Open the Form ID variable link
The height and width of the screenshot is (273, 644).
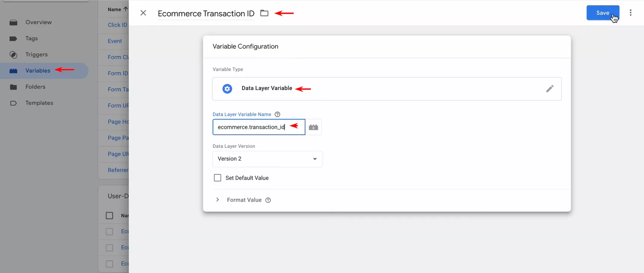click(x=118, y=73)
